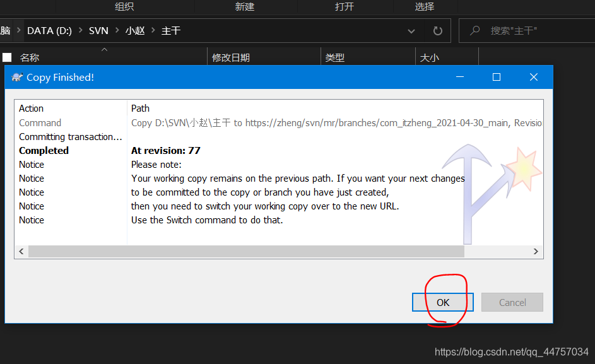The width and height of the screenshot is (595, 364).
Task: Click the 组织 ribbon group label
Action: [x=124, y=6]
